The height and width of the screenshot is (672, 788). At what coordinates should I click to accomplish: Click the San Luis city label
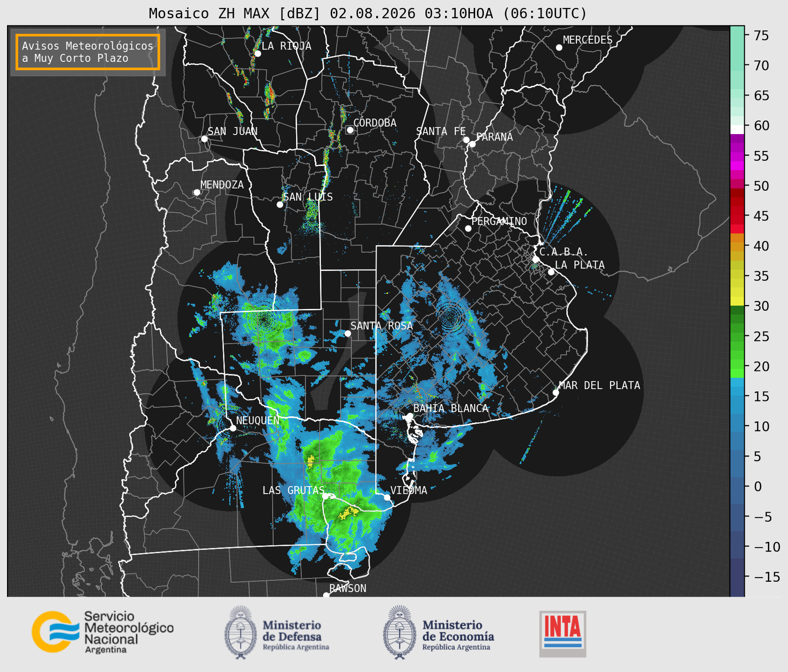point(308,197)
